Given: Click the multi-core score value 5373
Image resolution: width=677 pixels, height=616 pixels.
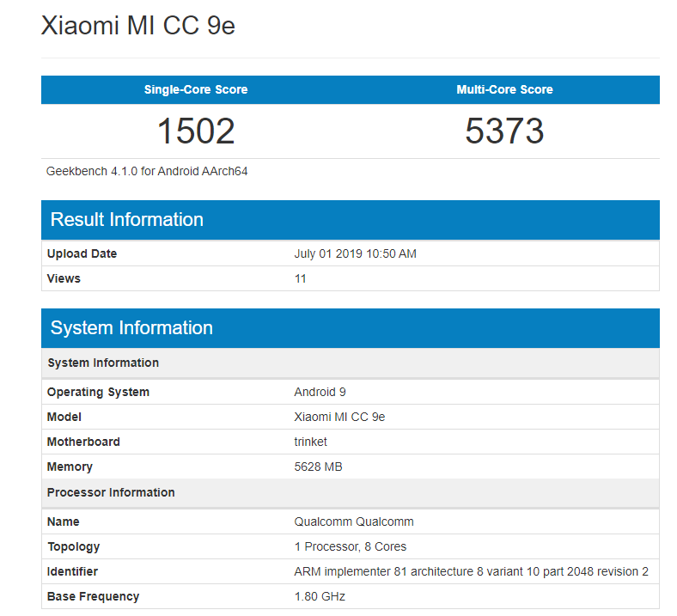Looking at the screenshot, I should pos(504,131).
